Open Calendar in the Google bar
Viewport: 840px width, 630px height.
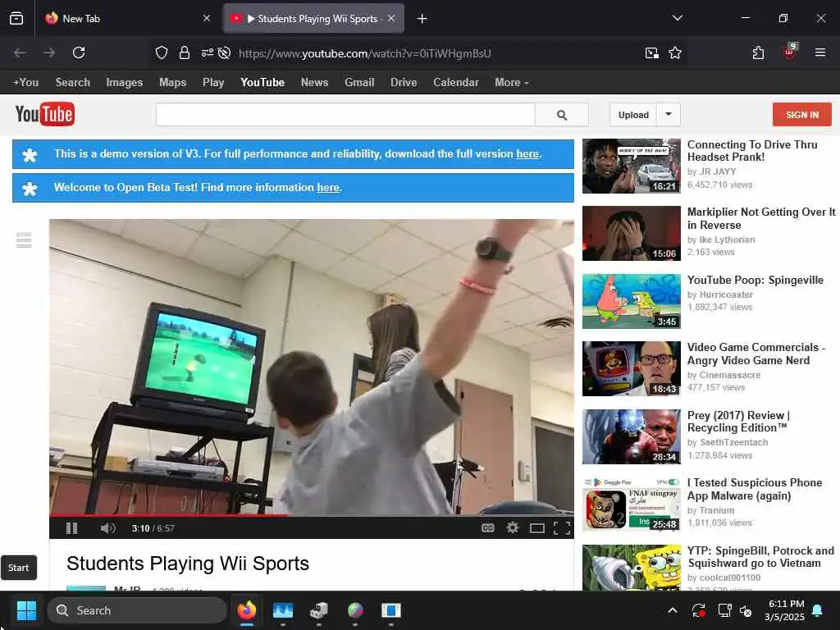pos(456,83)
